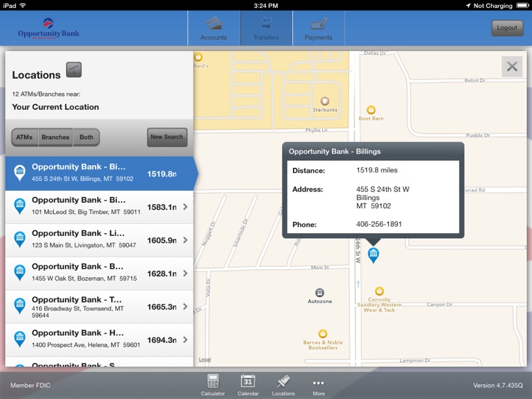This screenshot has width=532, height=399.
Task: Expand details chevron for Helena row
Action: [185, 339]
